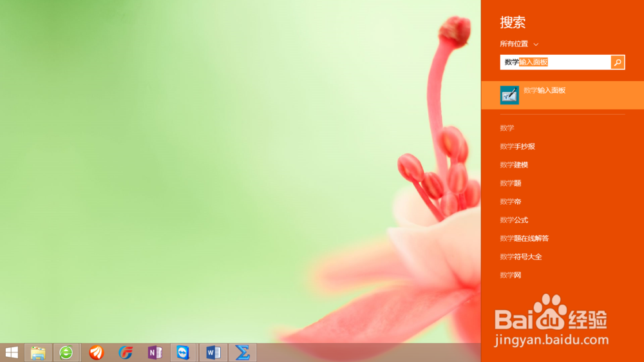Select the suggestion 数学手抄报
This screenshot has width=644, height=362.
tap(518, 146)
